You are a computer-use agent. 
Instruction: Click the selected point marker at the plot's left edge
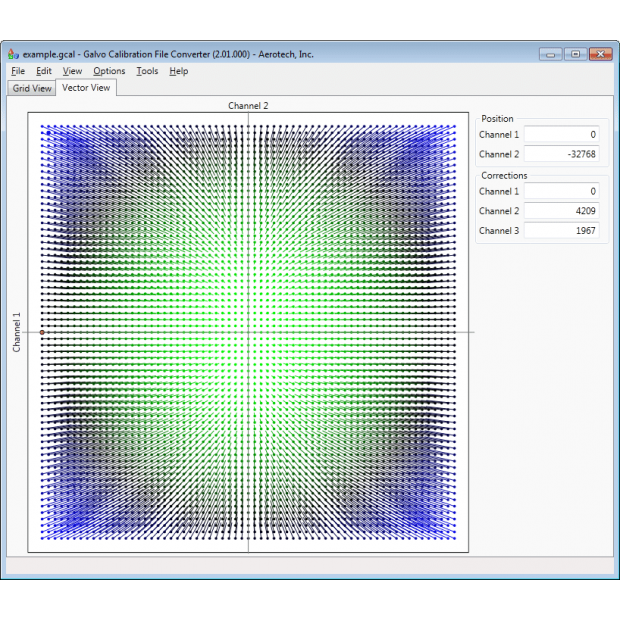click(42, 332)
